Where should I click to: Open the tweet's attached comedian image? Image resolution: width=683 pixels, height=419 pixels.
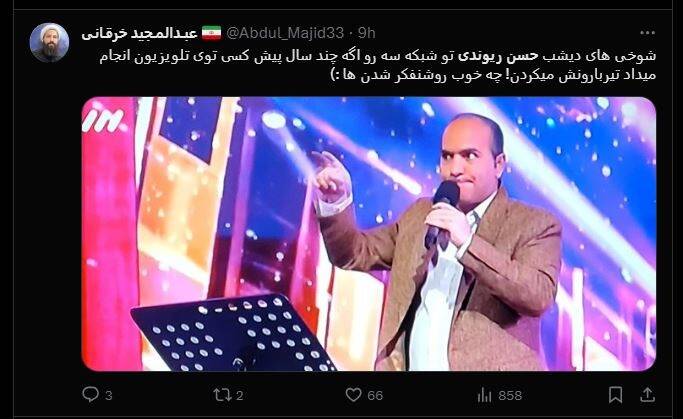(x=369, y=234)
